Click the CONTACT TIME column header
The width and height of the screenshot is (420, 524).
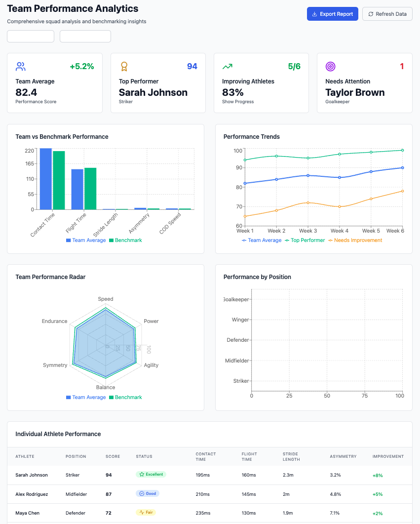pos(206,456)
